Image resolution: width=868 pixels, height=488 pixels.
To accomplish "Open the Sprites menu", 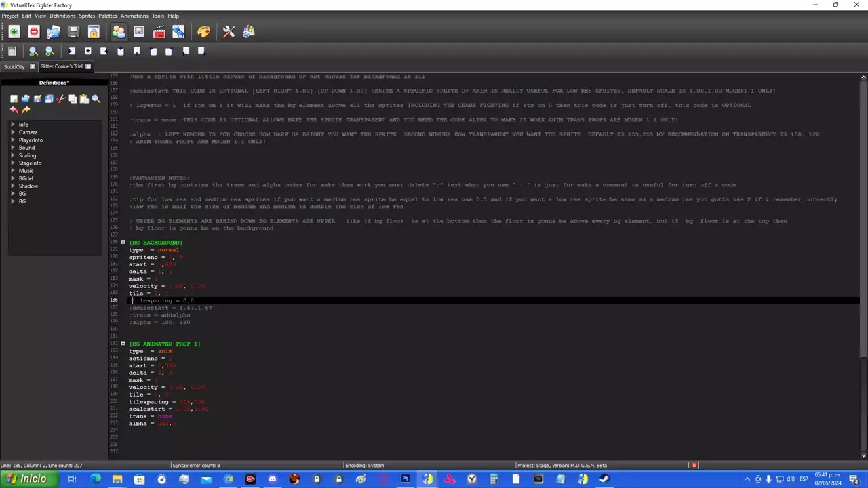I will point(87,16).
